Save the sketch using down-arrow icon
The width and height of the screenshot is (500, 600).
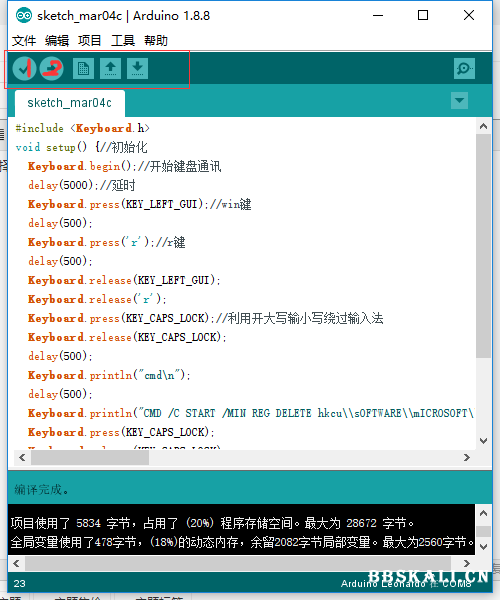pyautogui.click(x=137, y=69)
